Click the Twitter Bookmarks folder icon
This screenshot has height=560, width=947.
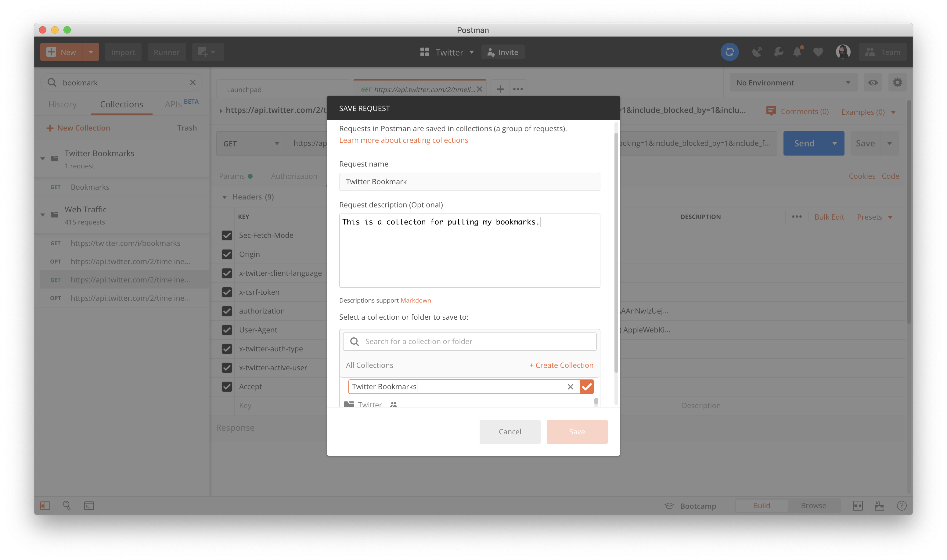[54, 159]
